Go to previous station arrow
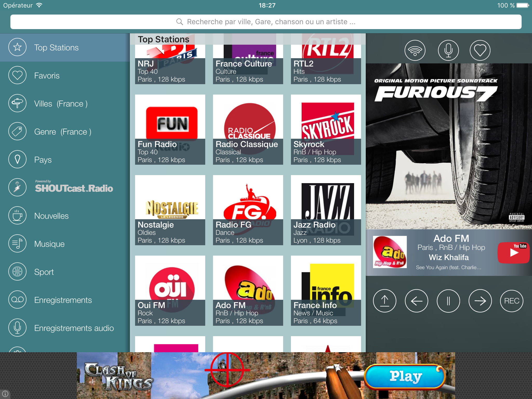 (416, 301)
